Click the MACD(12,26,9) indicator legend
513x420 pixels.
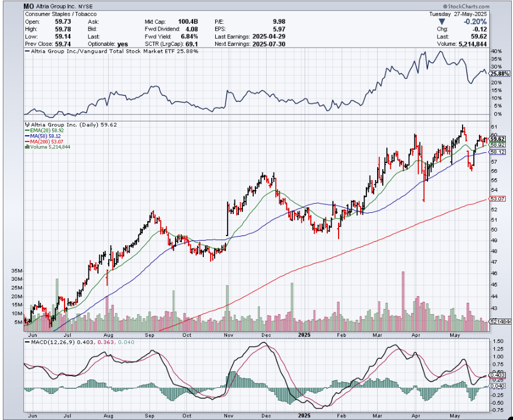click(x=79, y=342)
